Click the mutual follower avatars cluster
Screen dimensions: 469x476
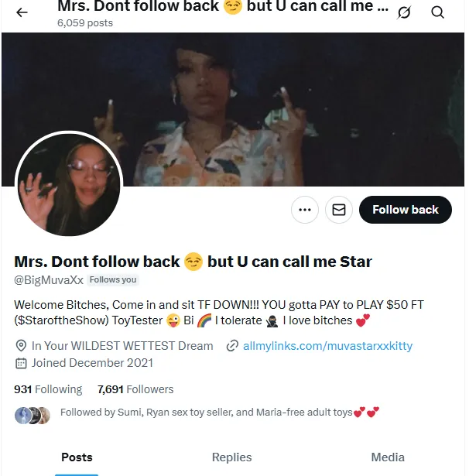click(x=33, y=415)
